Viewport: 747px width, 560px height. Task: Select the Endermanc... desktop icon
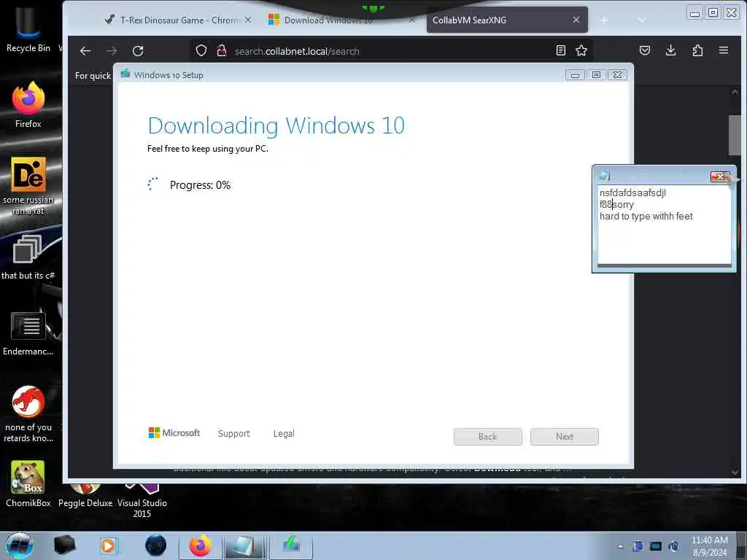coord(28,333)
